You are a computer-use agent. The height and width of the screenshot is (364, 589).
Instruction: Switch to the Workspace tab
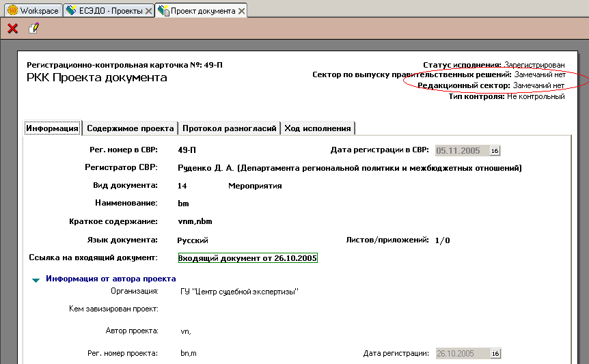click(x=33, y=10)
